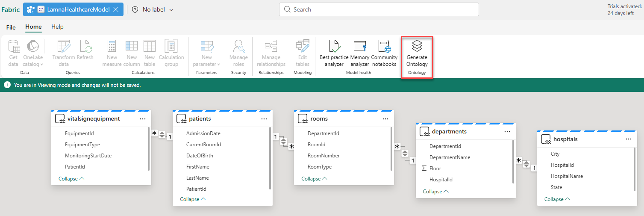Click the departments table scrollbar
Screen dimensions: 644x216
pos(513,162)
